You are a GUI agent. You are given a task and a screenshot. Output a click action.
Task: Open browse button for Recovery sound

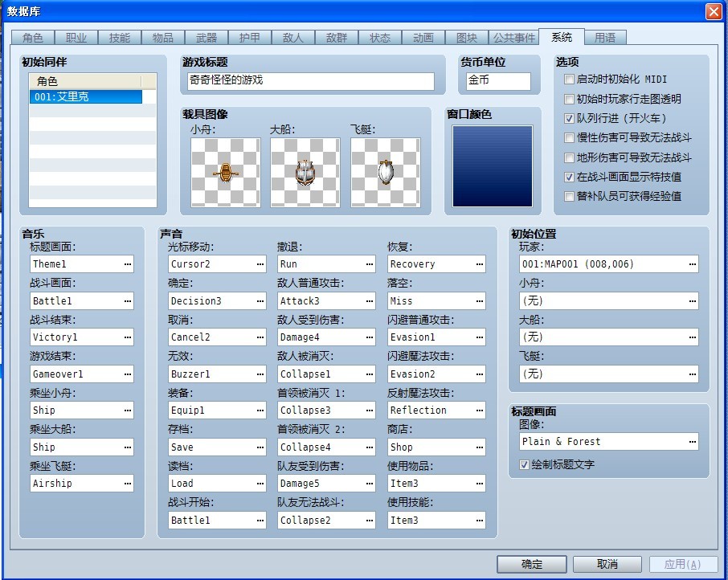479,264
